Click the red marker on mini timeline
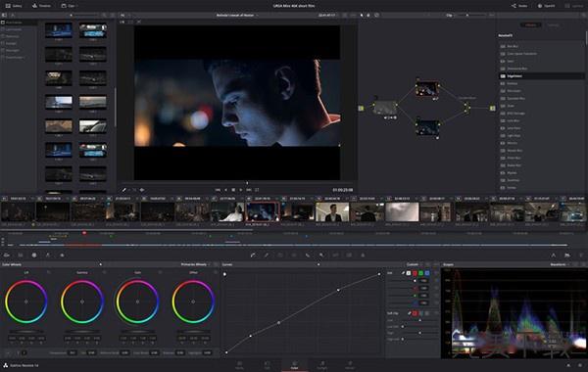The height and width of the screenshot is (372, 588). tap(84, 233)
